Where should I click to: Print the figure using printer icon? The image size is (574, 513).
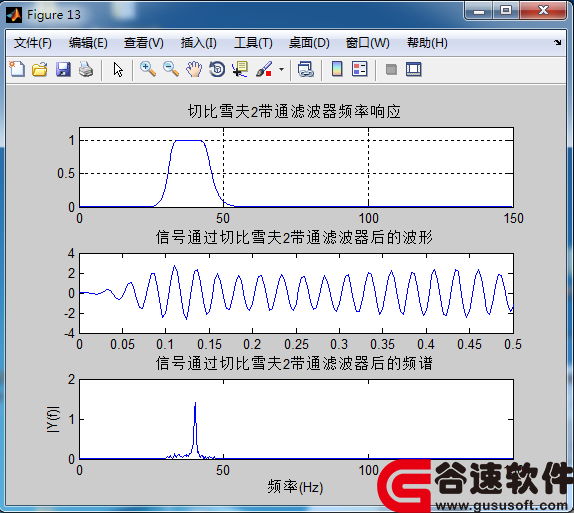tap(86, 69)
